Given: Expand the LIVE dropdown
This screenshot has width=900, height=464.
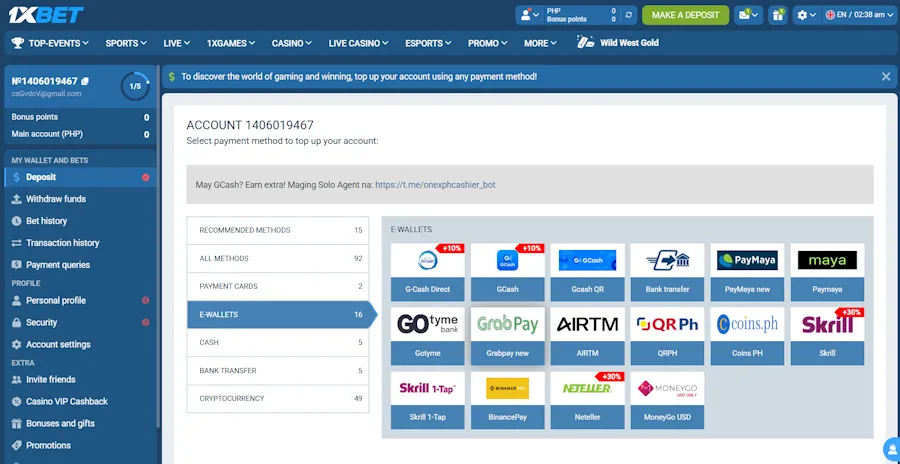Looking at the screenshot, I should [177, 43].
